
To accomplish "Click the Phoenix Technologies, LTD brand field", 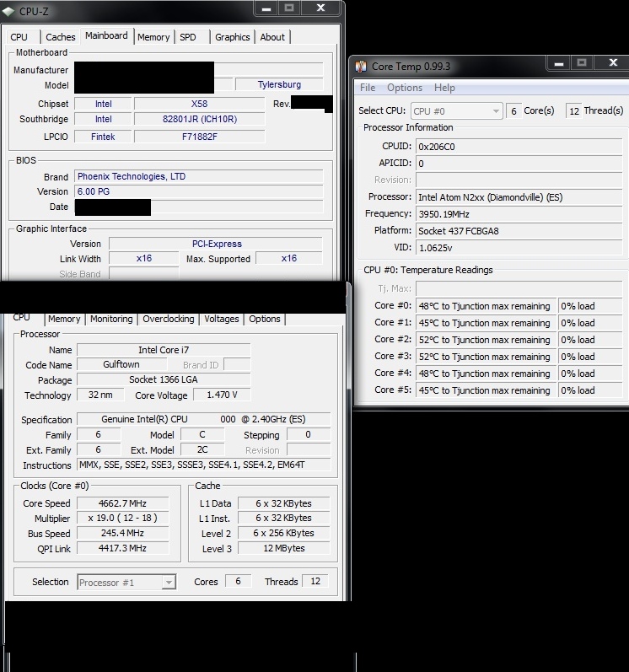I will 199,176.
